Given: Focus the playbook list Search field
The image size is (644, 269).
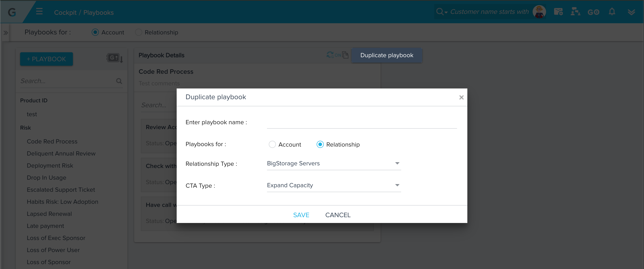Looking at the screenshot, I should [68, 81].
